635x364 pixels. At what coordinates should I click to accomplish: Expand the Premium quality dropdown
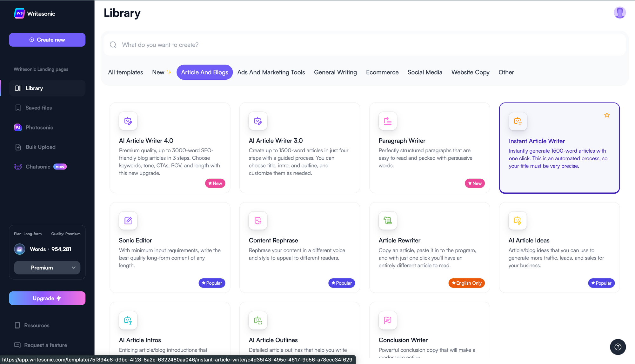(x=47, y=268)
